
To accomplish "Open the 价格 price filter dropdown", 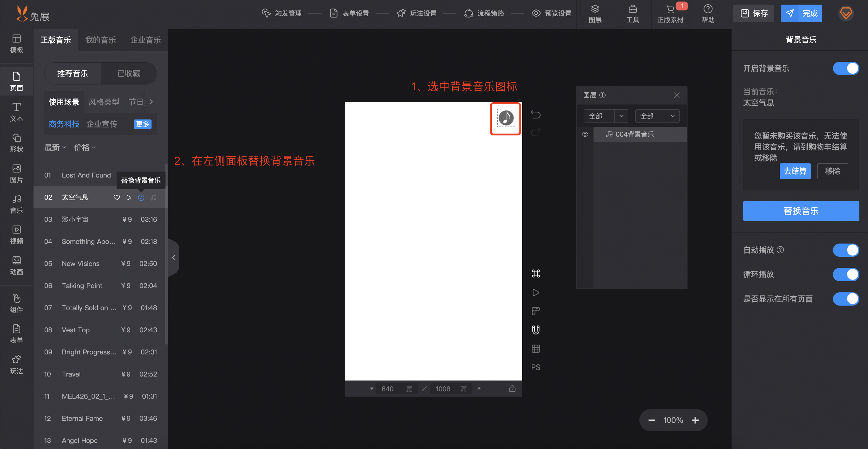I will [85, 147].
